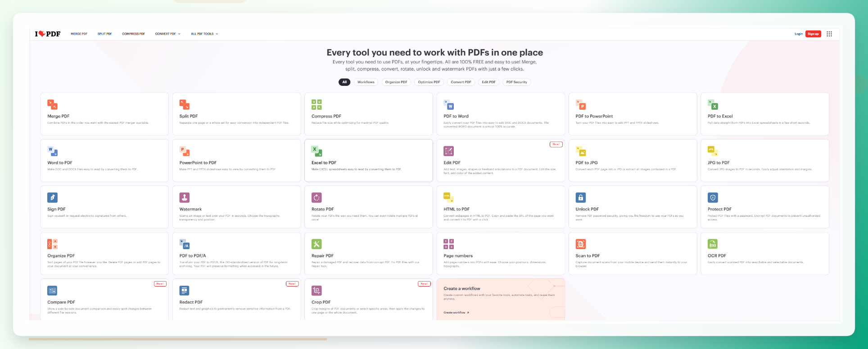Click the Unlock PDF card title
This screenshot has height=349, width=868.
click(587, 209)
